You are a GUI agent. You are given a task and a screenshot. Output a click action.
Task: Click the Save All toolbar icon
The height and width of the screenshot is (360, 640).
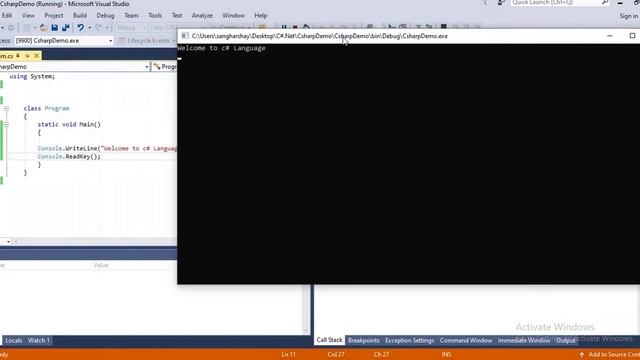coord(66,28)
